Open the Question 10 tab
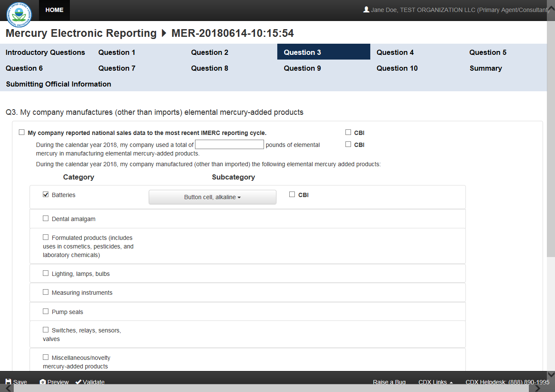 [397, 68]
